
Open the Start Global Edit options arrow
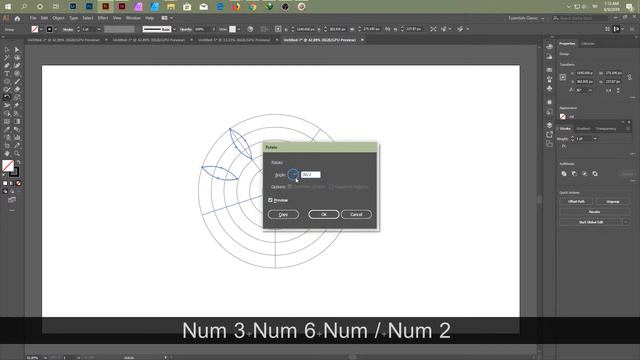pyautogui.click(x=626, y=222)
